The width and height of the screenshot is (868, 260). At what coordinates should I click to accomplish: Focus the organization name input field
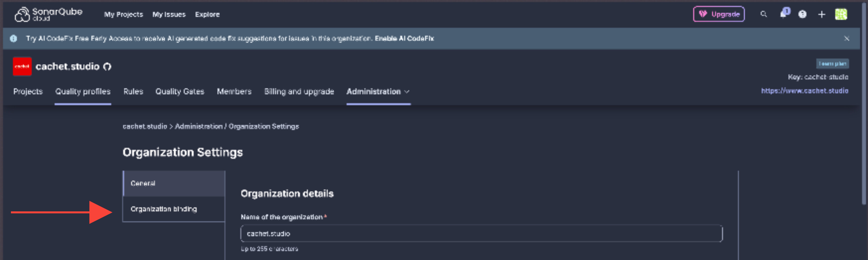[x=481, y=234]
